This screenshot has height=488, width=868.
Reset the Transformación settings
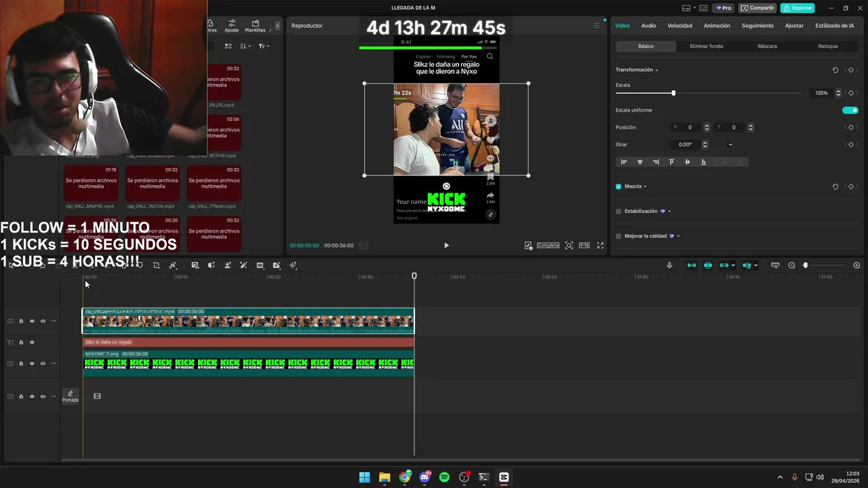tap(835, 70)
